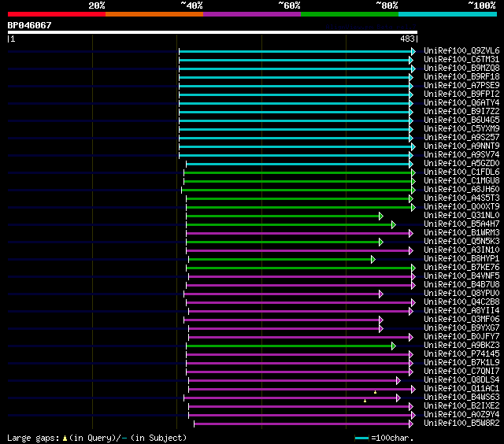
Task: Select the UniRef100_B9RF18 hit label
Action: coord(461,77)
